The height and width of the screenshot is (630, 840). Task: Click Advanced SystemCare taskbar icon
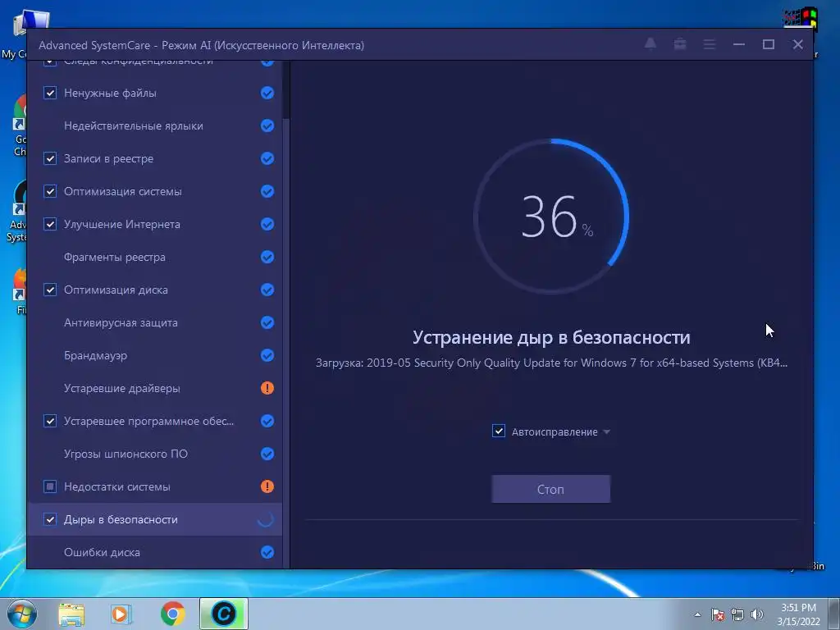[224, 614]
